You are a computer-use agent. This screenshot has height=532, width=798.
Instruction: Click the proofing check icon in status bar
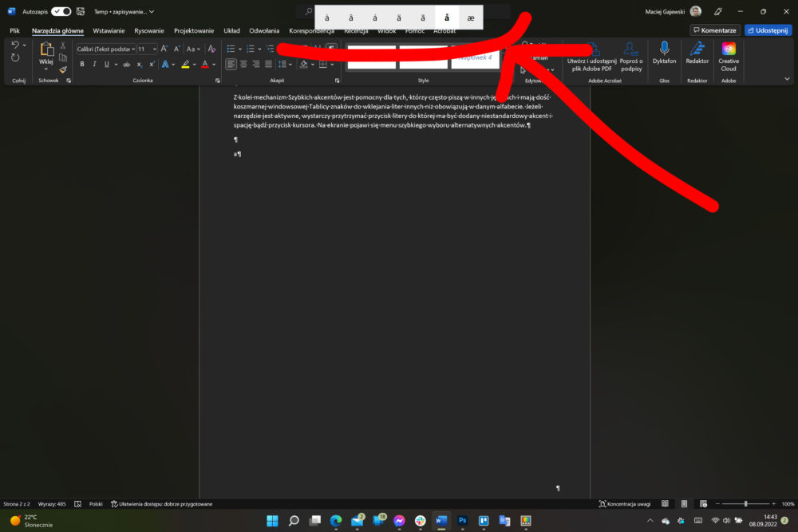78,504
